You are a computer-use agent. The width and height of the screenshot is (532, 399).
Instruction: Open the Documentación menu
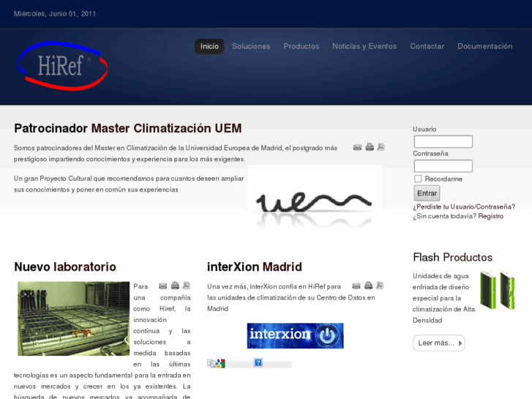(x=485, y=46)
